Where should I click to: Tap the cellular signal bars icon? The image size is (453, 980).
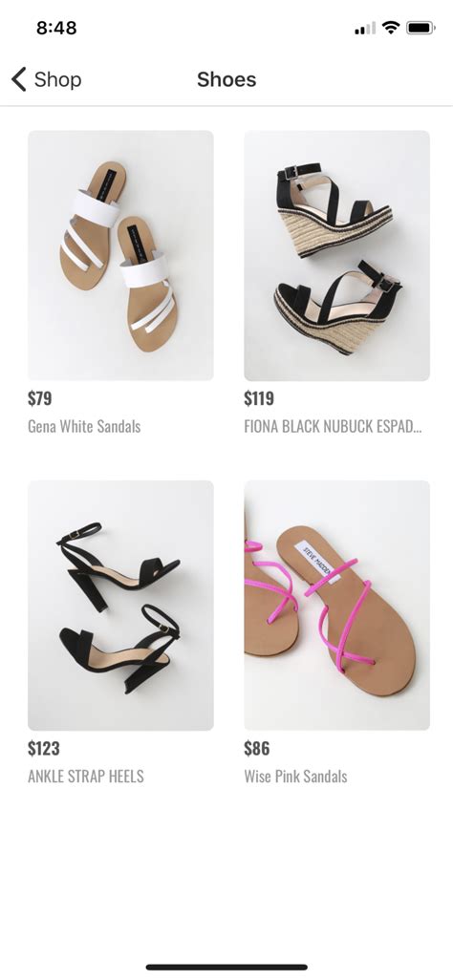[x=365, y=28]
